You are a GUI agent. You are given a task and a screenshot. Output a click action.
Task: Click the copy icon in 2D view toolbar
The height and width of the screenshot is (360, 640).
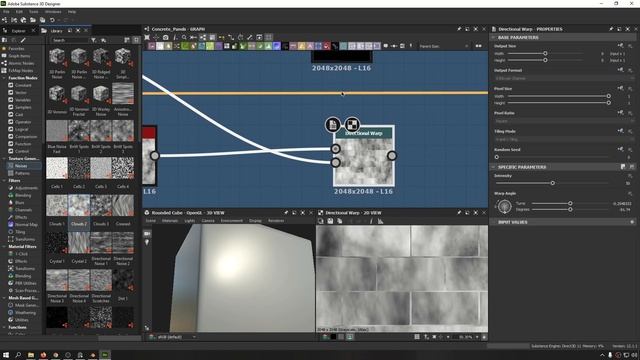point(340,221)
